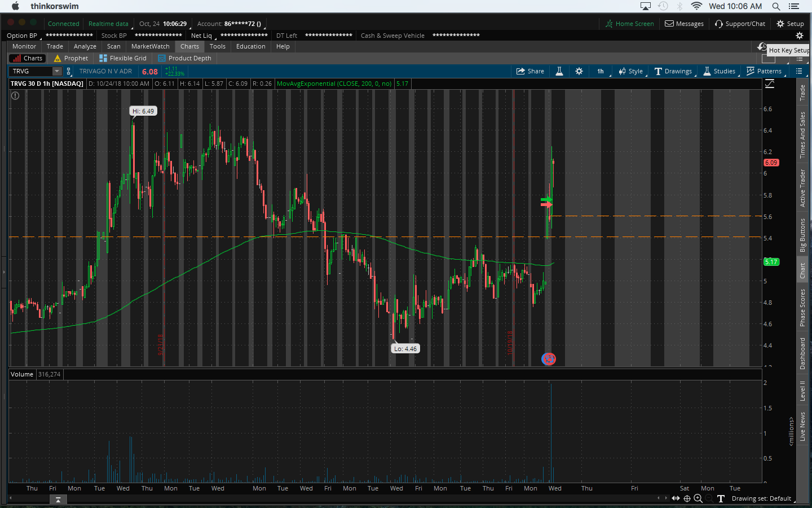This screenshot has height=508, width=812.
Task: Open the Drawings dropdown
Action: coord(673,71)
